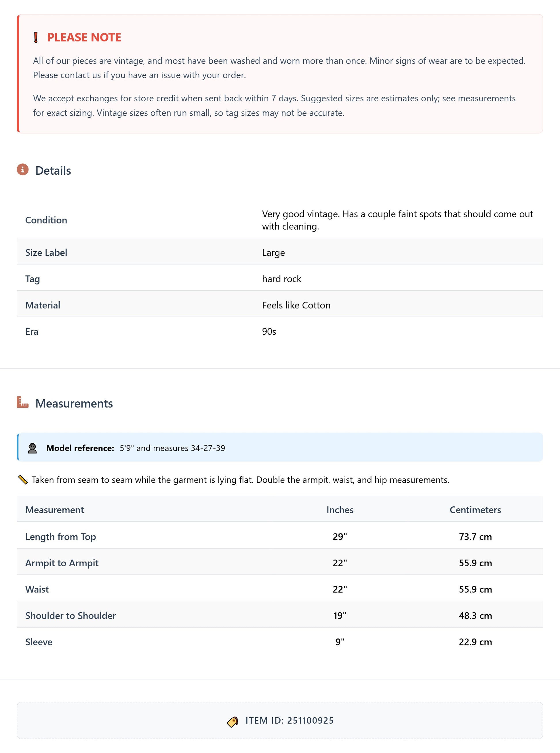The height and width of the screenshot is (753, 560).
Task: Click the Feels like Cotton material value
Action: 296,305
